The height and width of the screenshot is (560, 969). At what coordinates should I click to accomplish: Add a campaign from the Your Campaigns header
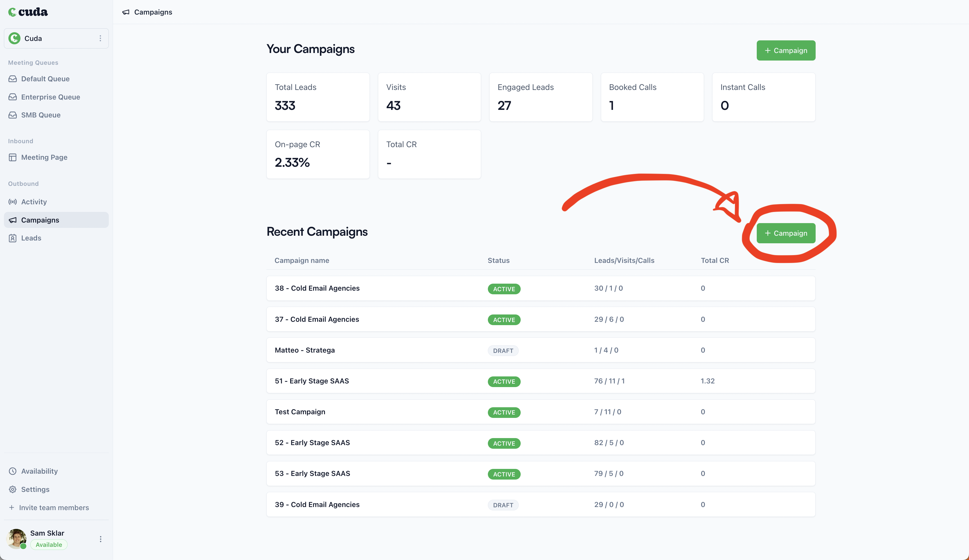tap(786, 50)
